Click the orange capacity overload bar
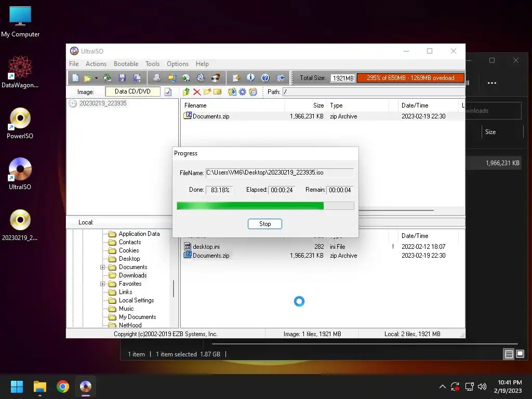 tap(410, 78)
